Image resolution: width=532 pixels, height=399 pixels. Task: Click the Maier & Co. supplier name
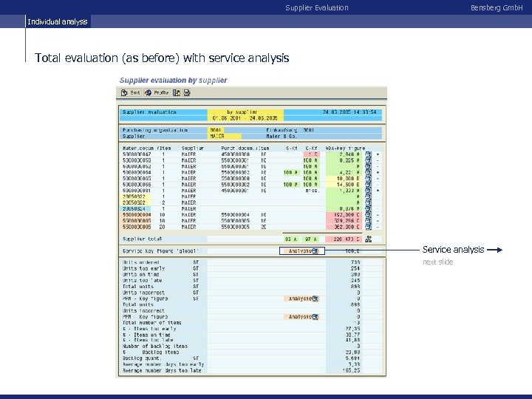coord(282,137)
